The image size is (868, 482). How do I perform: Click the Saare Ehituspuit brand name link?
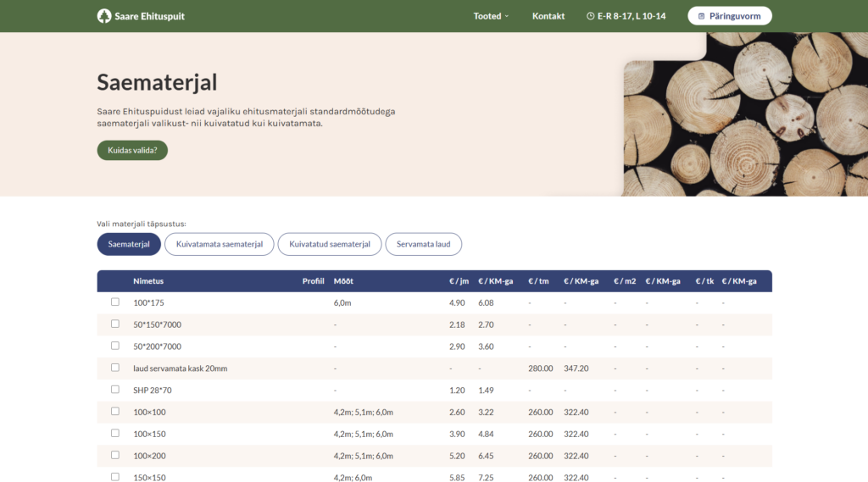[x=149, y=16]
